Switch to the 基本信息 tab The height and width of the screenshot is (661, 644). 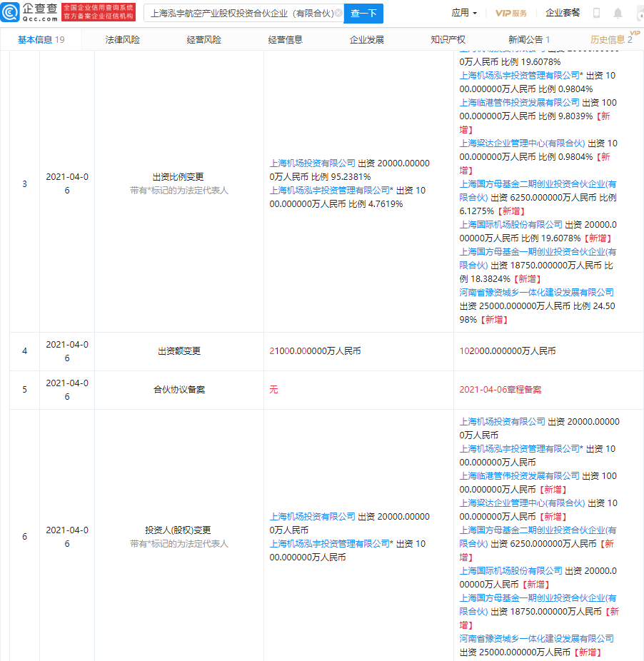[41, 40]
